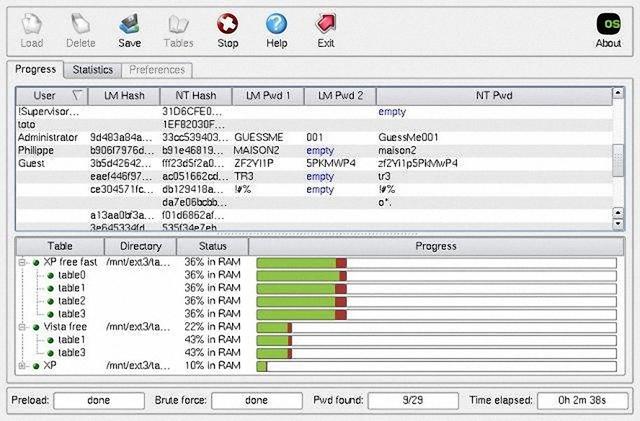Click the Load toolbar icon
640x421 pixels.
[31, 24]
